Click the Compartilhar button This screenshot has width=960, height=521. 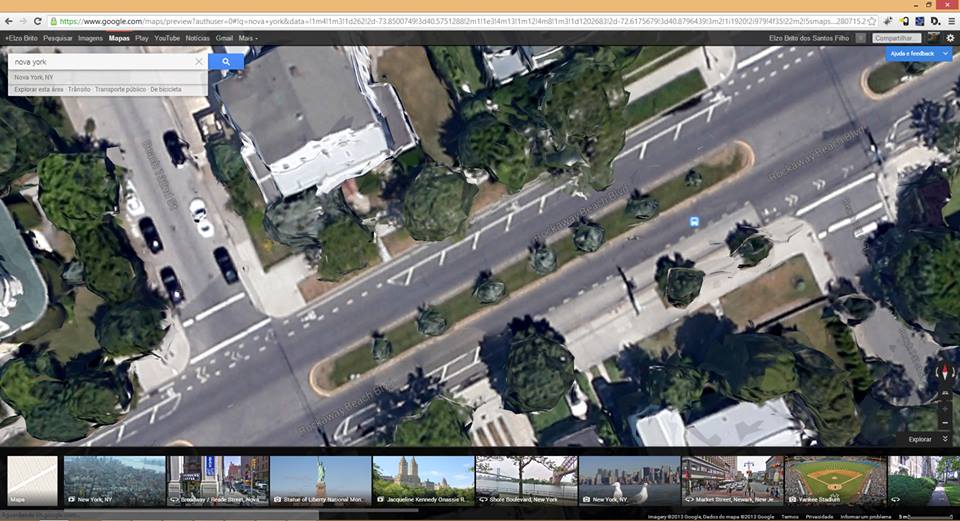(x=895, y=38)
